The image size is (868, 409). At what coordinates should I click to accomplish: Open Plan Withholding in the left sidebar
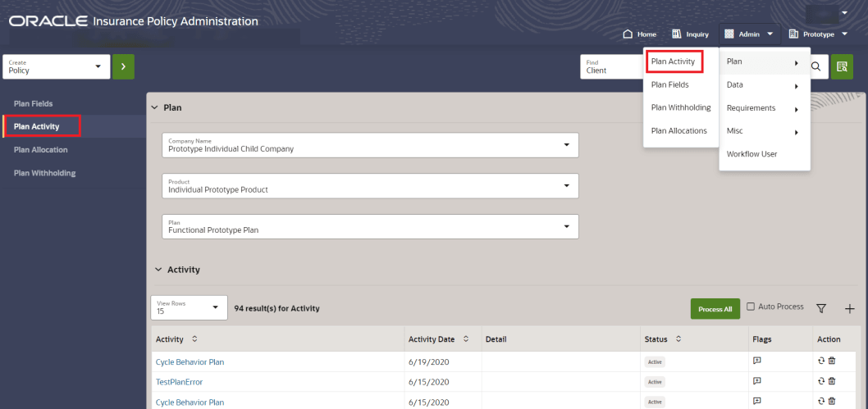pos(45,173)
